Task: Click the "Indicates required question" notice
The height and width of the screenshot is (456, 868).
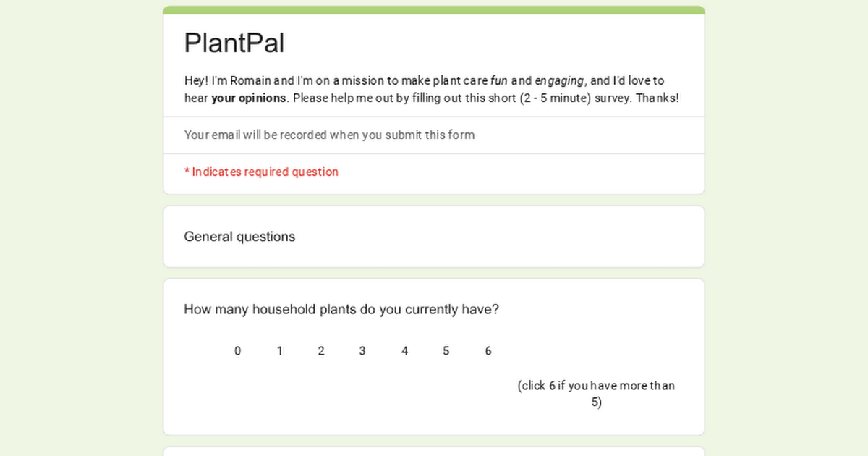Action: pos(261,172)
